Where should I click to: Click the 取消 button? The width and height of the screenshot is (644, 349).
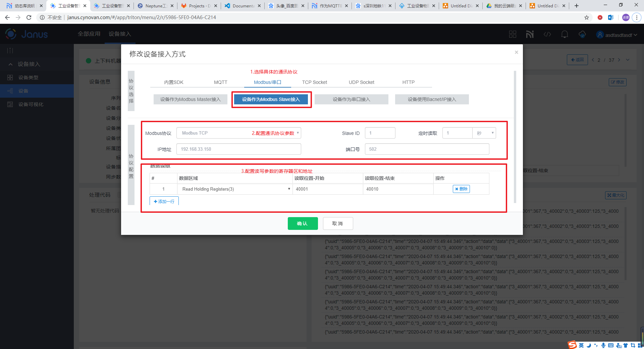[338, 223]
